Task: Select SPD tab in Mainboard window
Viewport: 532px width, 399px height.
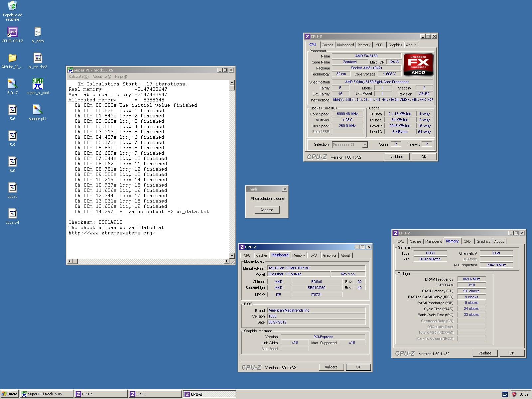Action: coord(314,255)
